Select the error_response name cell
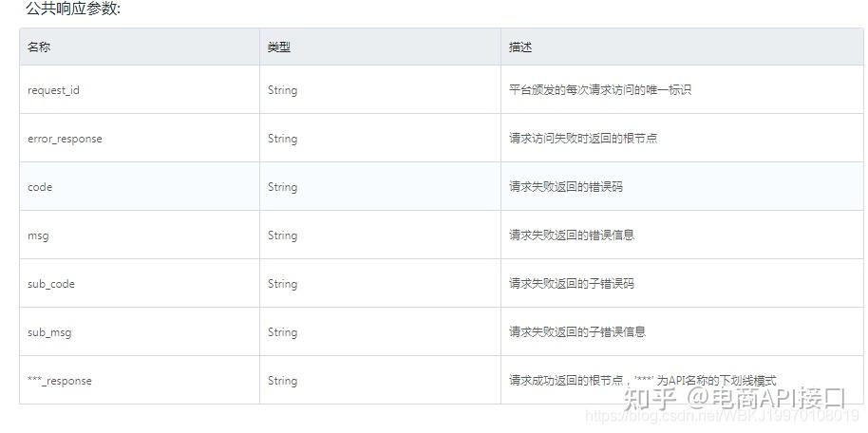This screenshot has width=868, height=433. coord(65,139)
